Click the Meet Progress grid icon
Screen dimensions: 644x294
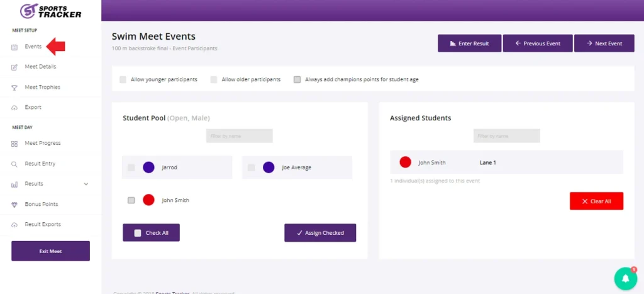pyautogui.click(x=14, y=144)
